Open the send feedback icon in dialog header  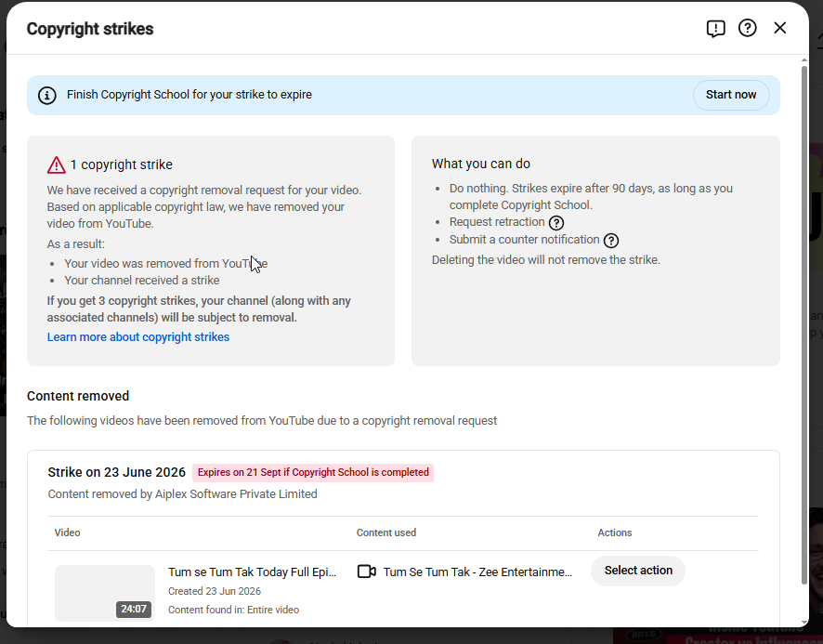715,29
